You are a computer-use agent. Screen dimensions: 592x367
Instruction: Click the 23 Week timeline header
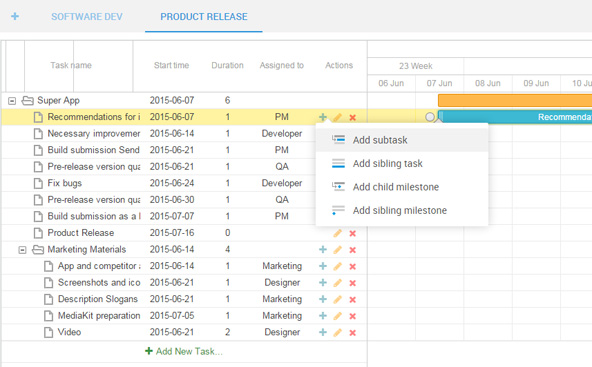pyautogui.click(x=416, y=66)
